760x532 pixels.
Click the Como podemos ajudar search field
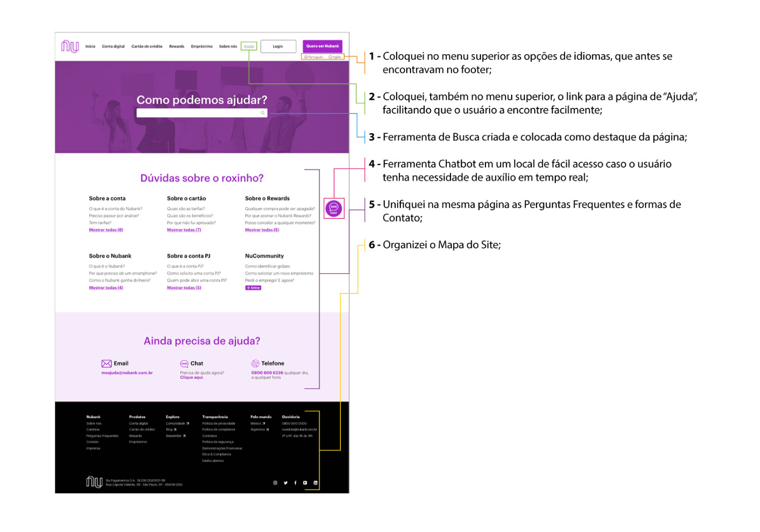pyautogui.click(x=202, y=113)
